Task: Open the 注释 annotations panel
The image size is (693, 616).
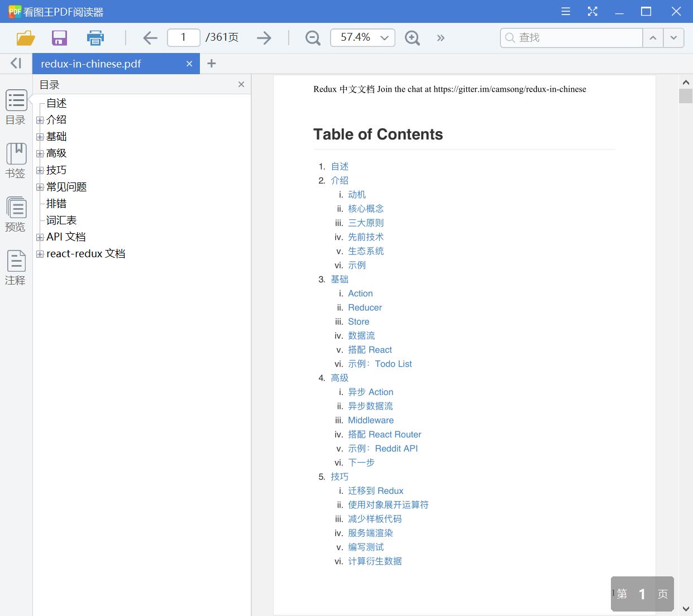Action: 16,268
